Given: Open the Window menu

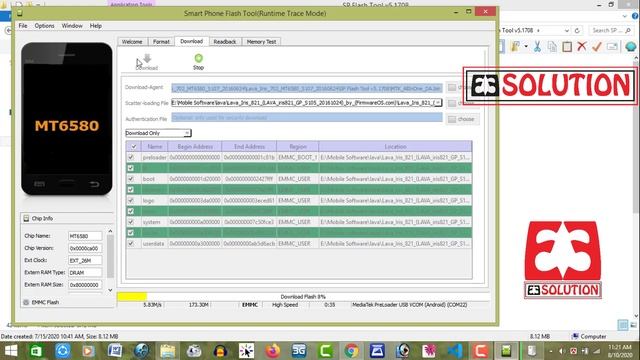Looking at the screenshot, I should click(72, 26).
